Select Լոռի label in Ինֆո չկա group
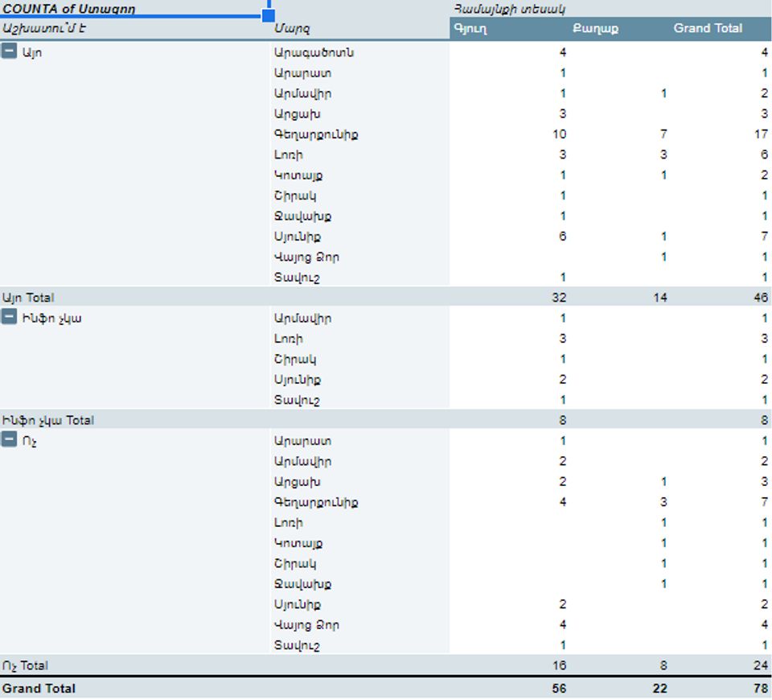Viewport: 772px width, 700px height. pyautogui.click(x=288, y=339)
